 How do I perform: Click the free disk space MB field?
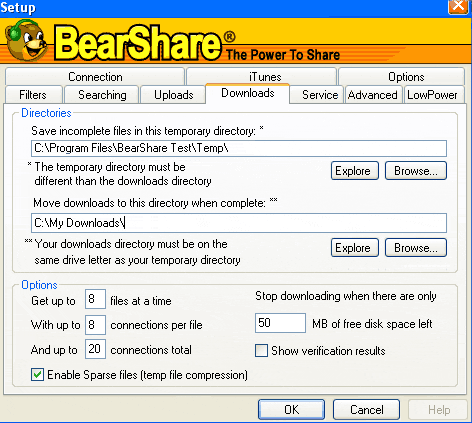(x=280, y=323)
